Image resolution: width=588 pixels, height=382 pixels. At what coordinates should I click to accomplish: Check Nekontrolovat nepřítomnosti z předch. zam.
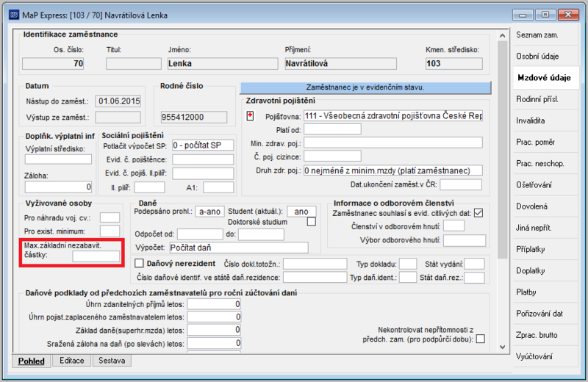480,339
